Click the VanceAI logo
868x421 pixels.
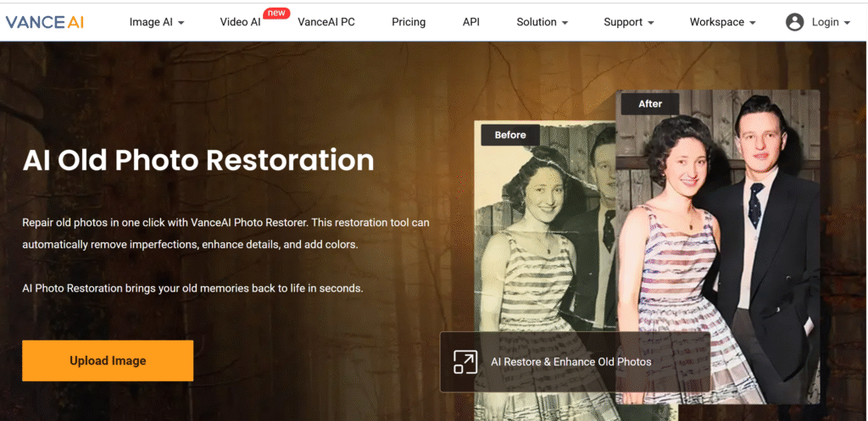click(45, 22)
